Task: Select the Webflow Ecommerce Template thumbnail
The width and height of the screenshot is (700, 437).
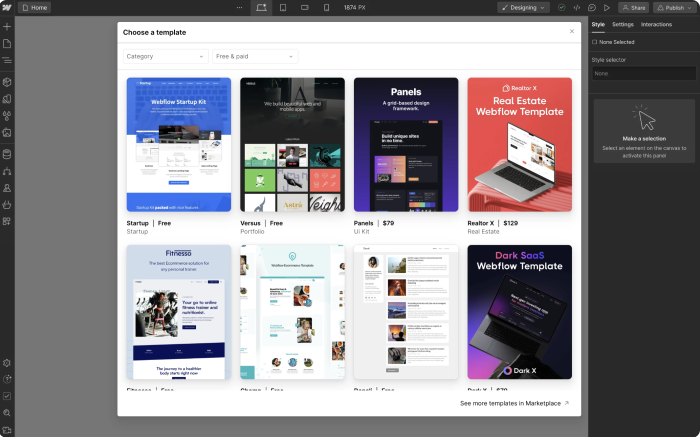Action: pyautogui.click(x=292, y=312)
